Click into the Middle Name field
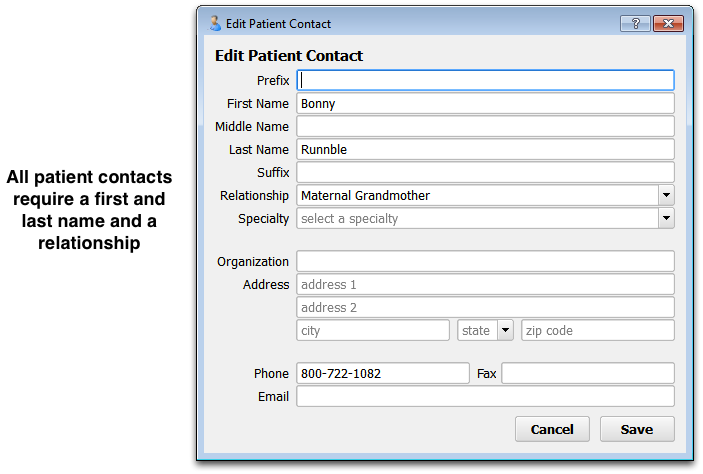703x474 pixels. [x=485, y=126]
